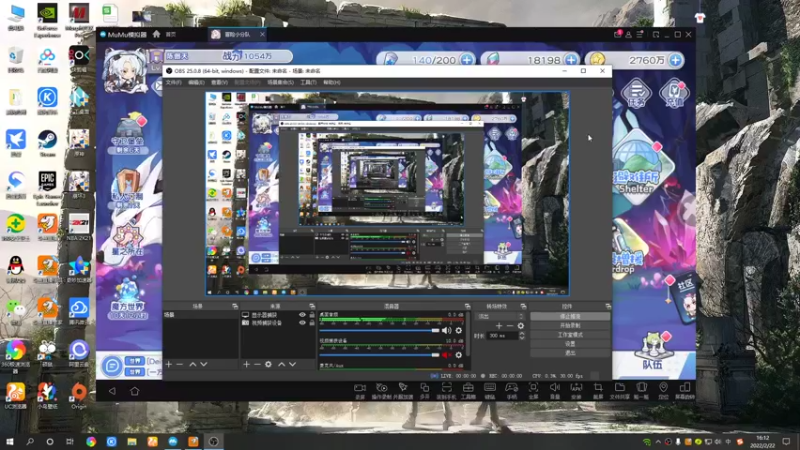The height and width of the screenshot is (450, 800).
Task: Pop out the Audio Mixer dock panel
Action: click(467, 306)
